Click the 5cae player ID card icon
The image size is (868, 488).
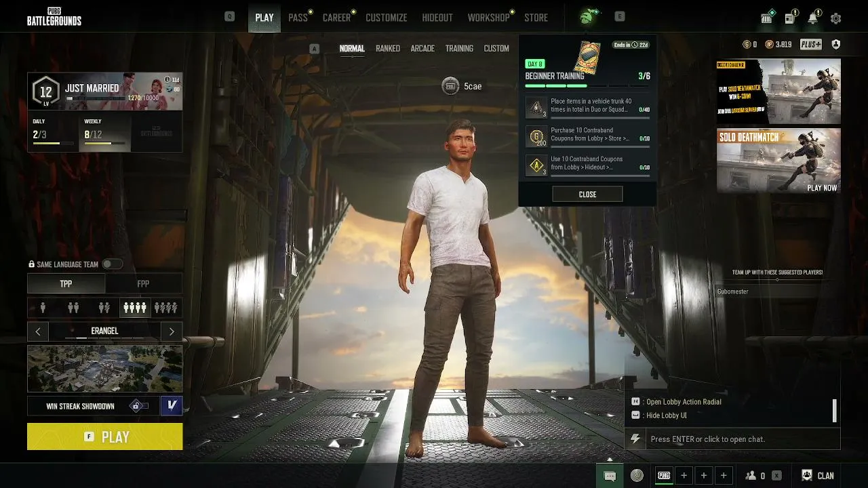pyautogui.click(x=450, y=86)
